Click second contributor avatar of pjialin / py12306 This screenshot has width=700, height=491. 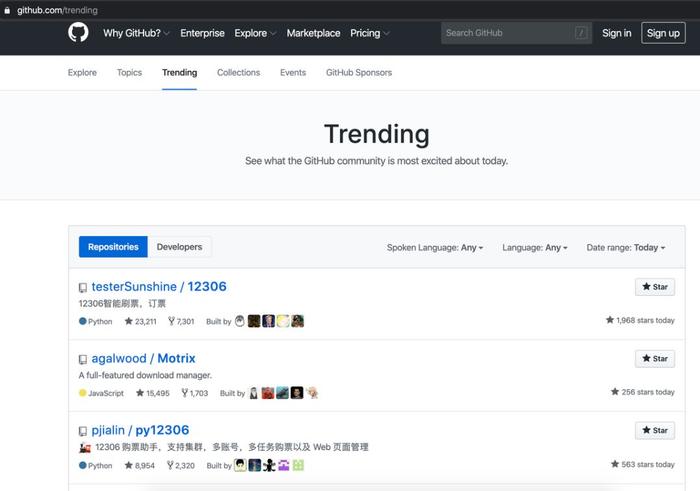click(254, 465)
